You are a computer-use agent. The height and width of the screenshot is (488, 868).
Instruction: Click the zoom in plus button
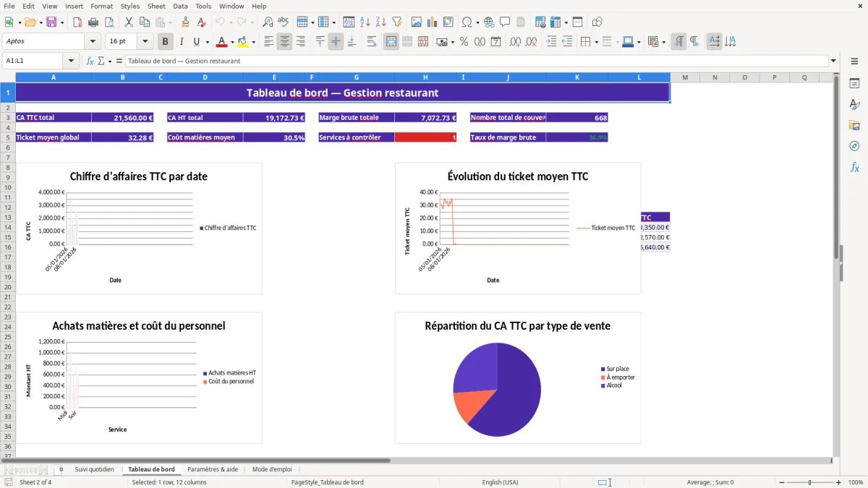pos(839,482)
